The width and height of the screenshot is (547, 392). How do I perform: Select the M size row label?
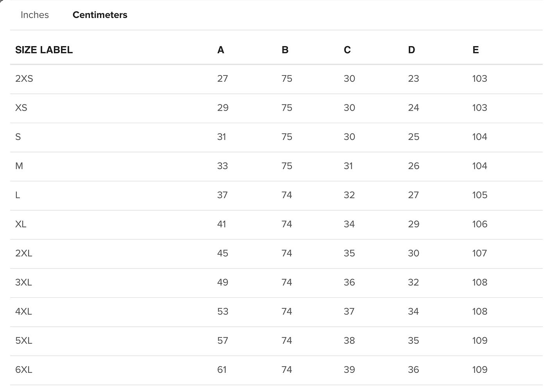[19, 166]
